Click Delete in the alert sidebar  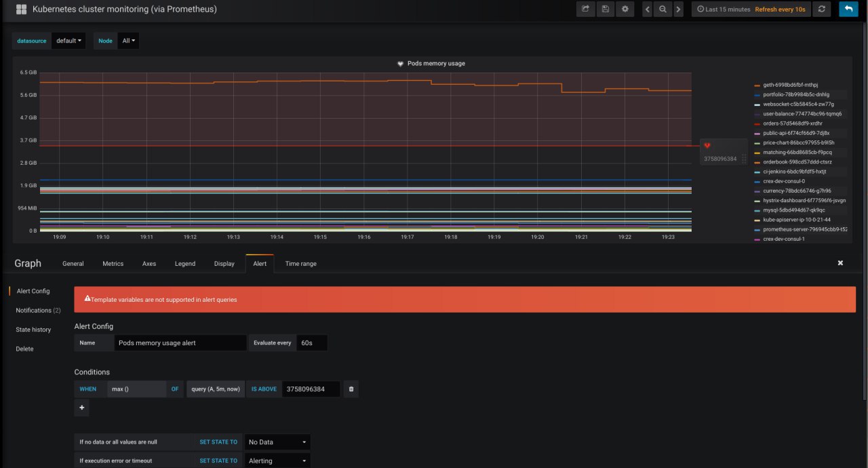tap(24, 349)
